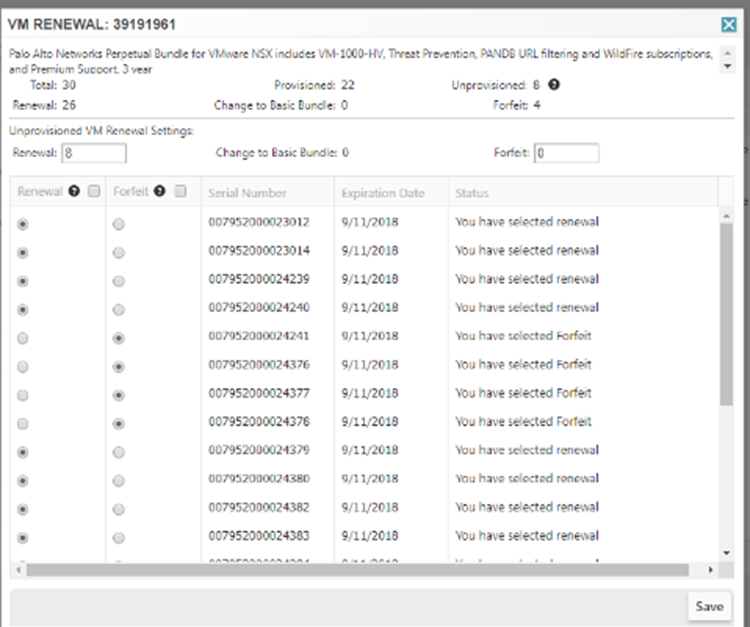Sort by Serial Number column header
Image resolution: width=750 pixels, height=627 pixels.
(x=247, y=193)
